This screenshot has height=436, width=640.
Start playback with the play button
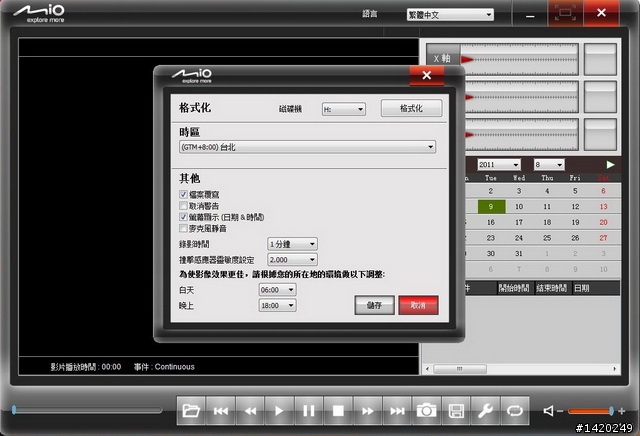(280, 411)
